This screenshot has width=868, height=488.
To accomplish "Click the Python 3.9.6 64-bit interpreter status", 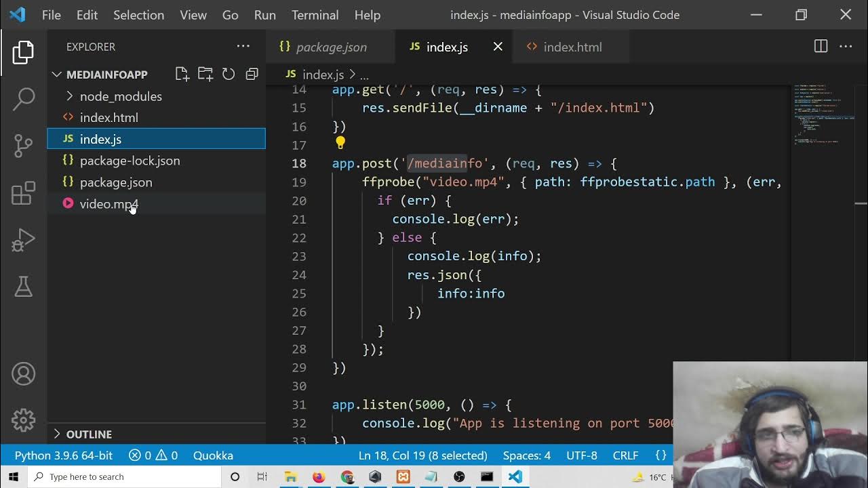I will (x=64, y=455).
